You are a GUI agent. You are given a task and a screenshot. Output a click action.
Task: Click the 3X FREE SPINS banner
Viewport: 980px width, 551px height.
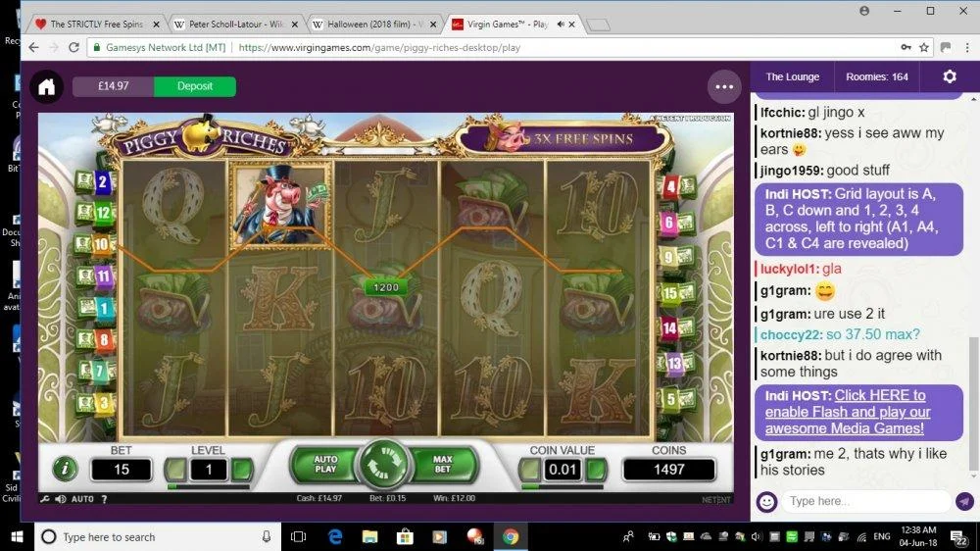(565, 138)
